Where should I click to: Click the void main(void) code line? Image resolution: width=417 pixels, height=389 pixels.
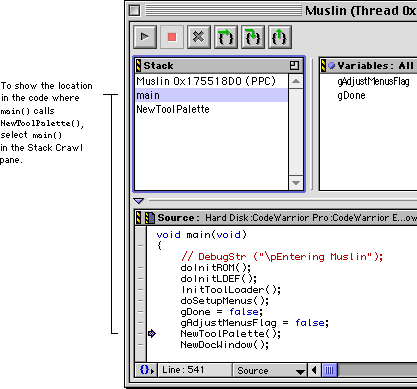pos(202,235)
